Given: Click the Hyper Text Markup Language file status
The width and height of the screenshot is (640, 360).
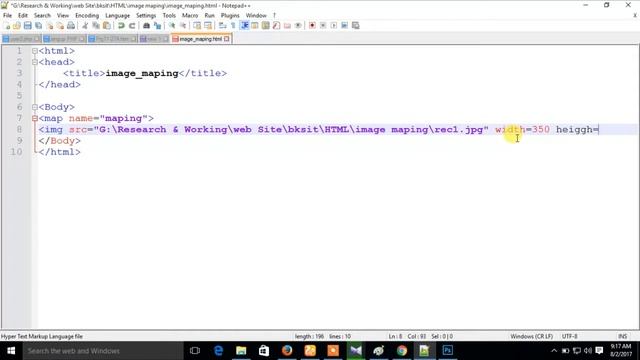Looking at the screenshot, I should pyautogui.click(x=42, y=336).
